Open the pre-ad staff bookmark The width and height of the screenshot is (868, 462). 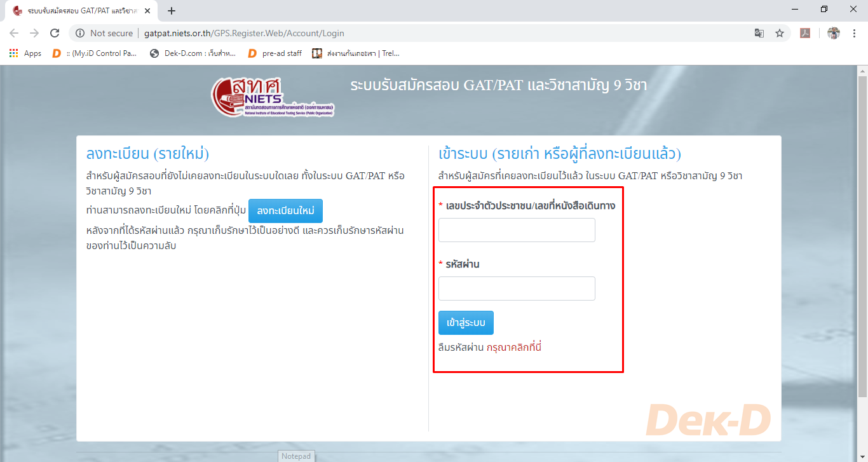[275, 53]
